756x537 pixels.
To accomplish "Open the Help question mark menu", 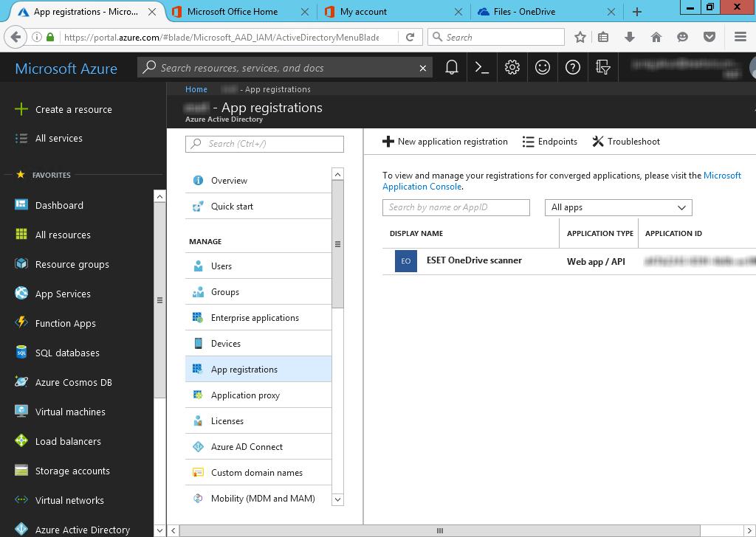I will click(x=573, y=67).
